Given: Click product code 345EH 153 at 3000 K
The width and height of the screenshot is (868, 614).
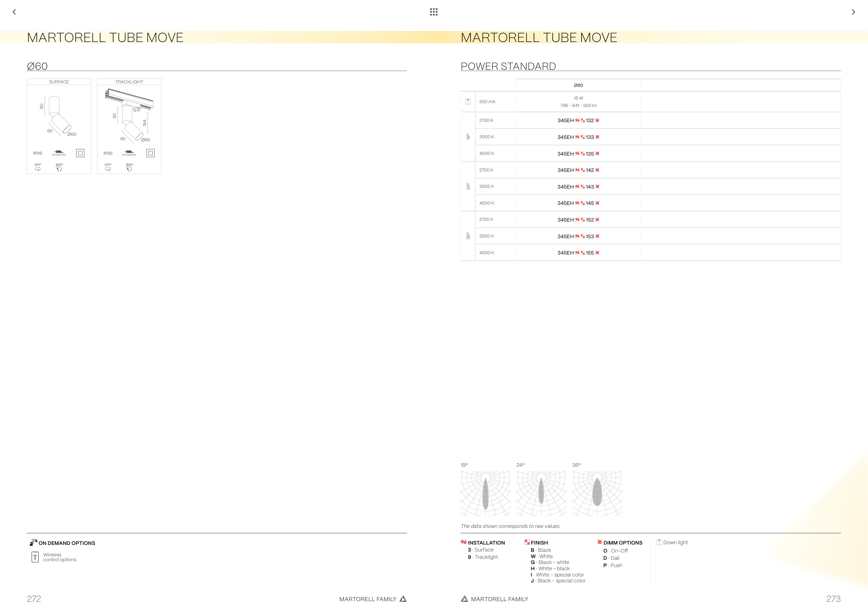Looking at the screenshot, I should point(578,236).
